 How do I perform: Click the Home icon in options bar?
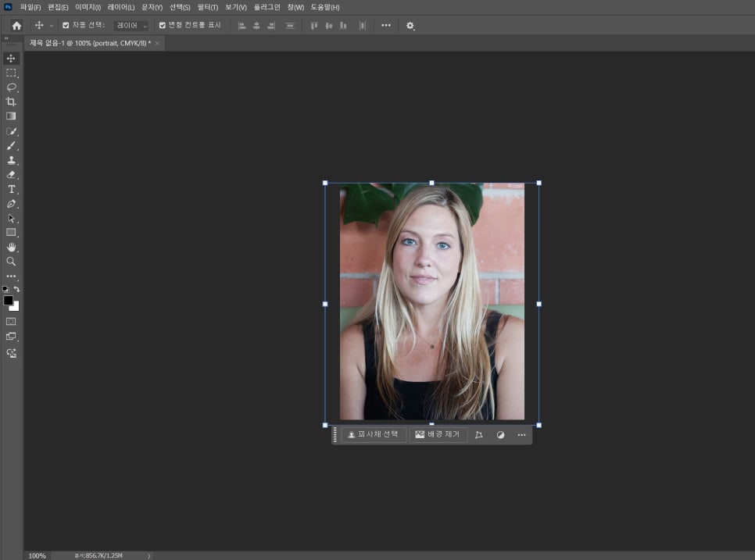click(16, 26)
